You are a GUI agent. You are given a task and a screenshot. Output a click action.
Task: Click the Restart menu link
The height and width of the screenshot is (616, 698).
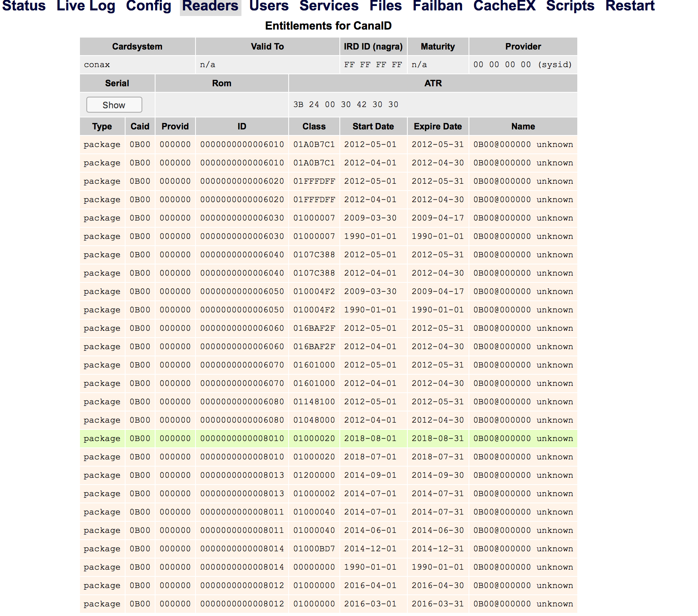coord(630,6)
